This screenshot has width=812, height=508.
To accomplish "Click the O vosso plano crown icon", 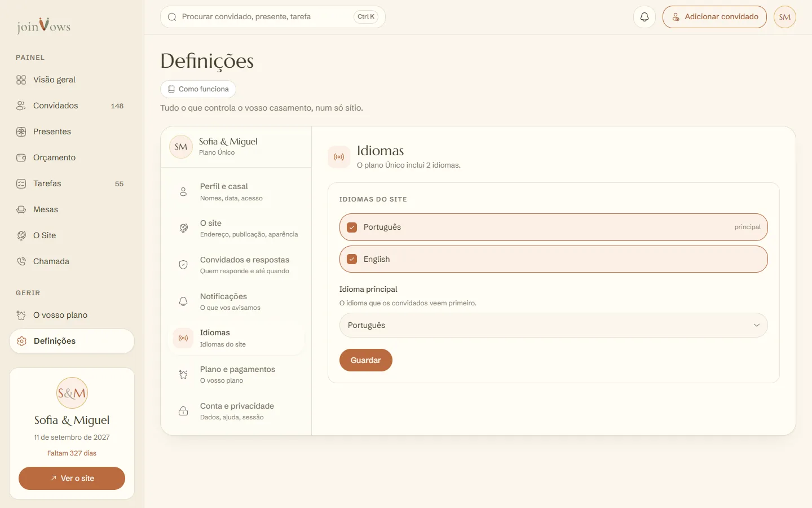I will pyautogui.click(x=21, y=316).
